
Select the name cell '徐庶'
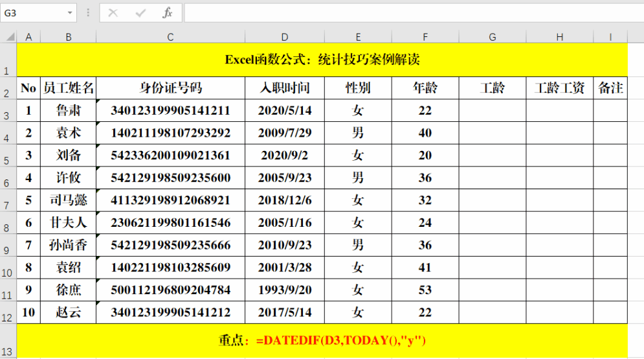point(68,290)
